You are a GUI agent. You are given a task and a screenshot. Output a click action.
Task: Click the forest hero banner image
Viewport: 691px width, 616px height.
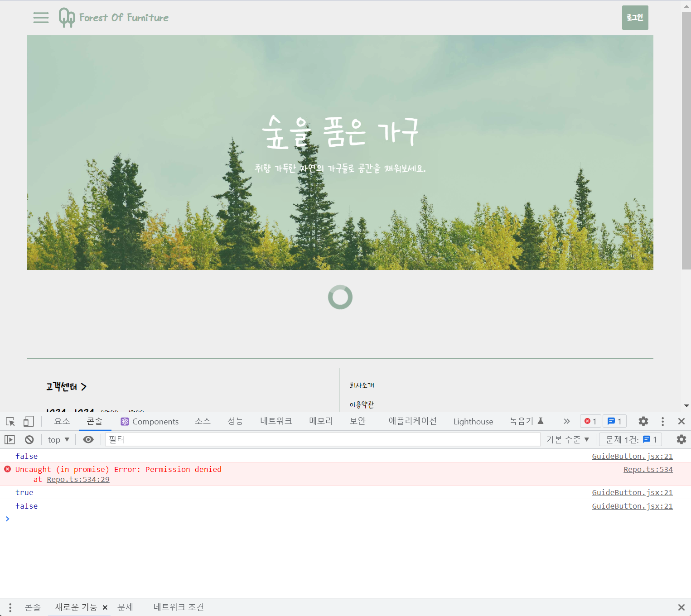(340, 152)
